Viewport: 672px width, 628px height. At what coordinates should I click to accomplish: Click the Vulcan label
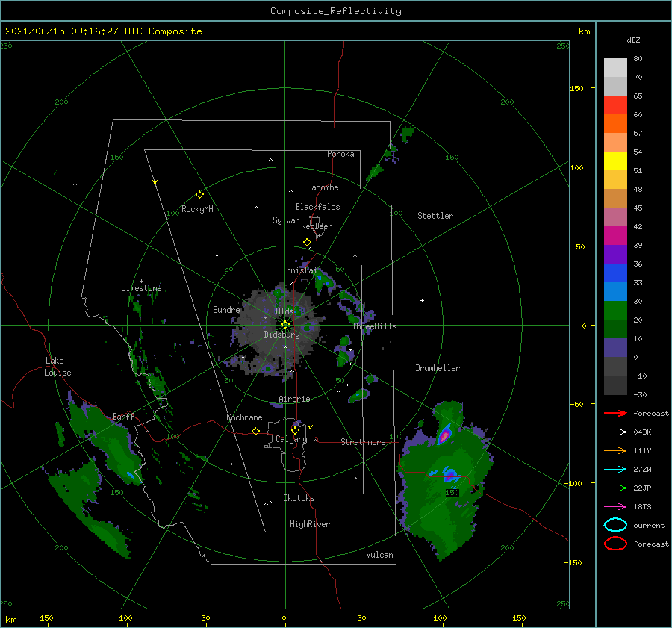(379, 555)
